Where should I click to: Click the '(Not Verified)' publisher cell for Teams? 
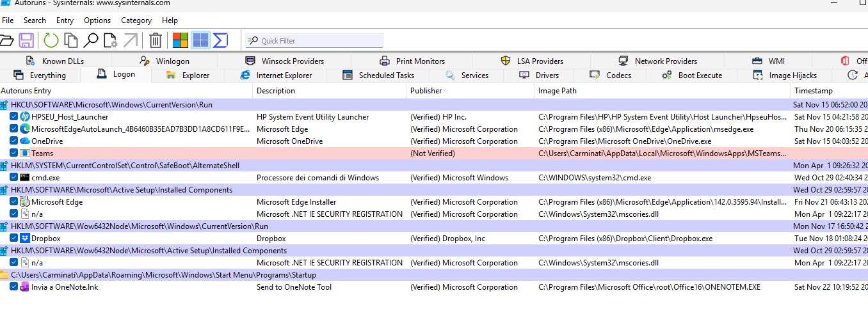pos(433,154)
